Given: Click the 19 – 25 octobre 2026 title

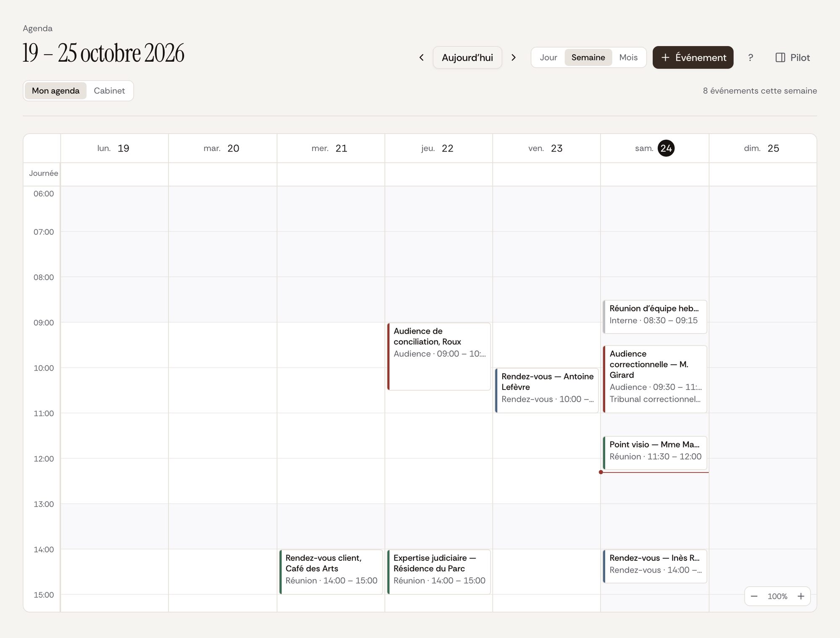Looking at the screenshot, I should 103,53.
